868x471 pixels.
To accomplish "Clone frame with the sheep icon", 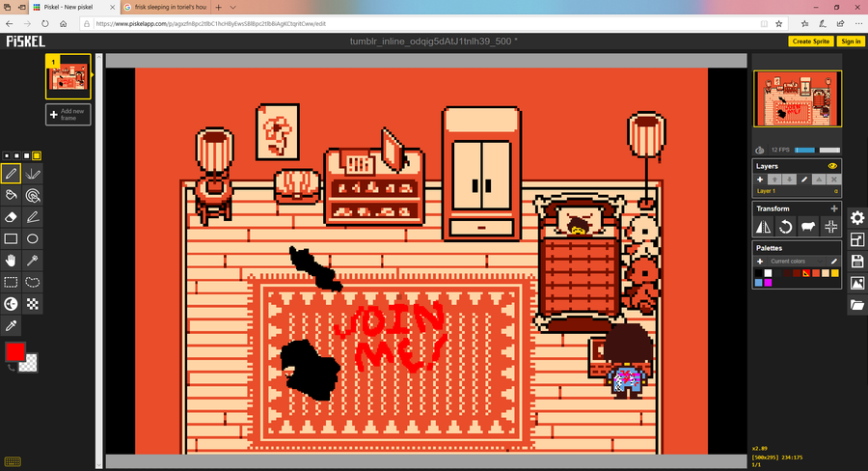I will pos(808,227).
